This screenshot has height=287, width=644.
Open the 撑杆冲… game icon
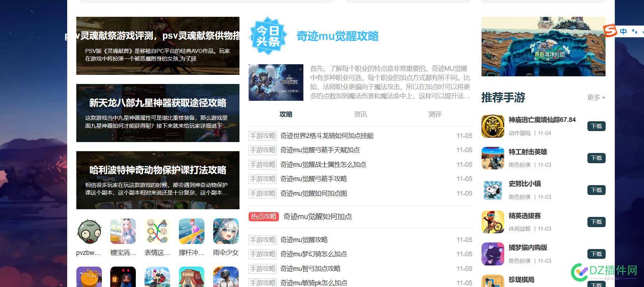192,231
